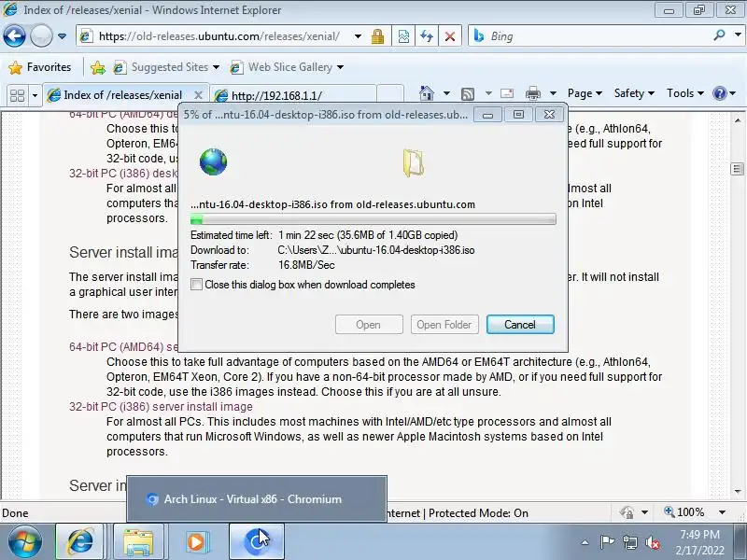The height and width of the screenshot is (560, 747).
Task: Click the Refresh page icon
Action: point(427,36)
